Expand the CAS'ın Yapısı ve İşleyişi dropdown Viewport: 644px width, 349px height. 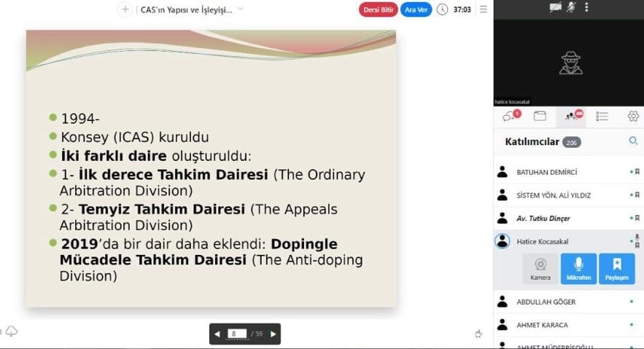pyautogui.click(x=241, y=9)
